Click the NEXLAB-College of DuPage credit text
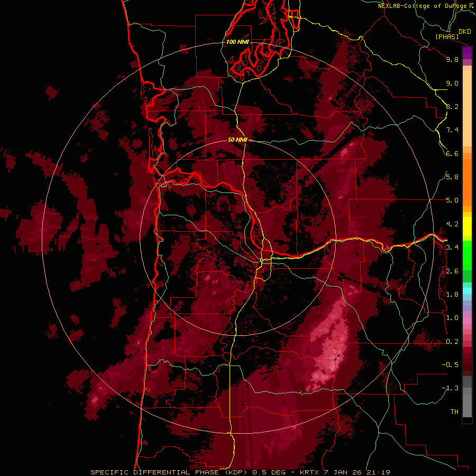This screenshot has width=476, height=476. pyautogui.click(x=423, y=6)
